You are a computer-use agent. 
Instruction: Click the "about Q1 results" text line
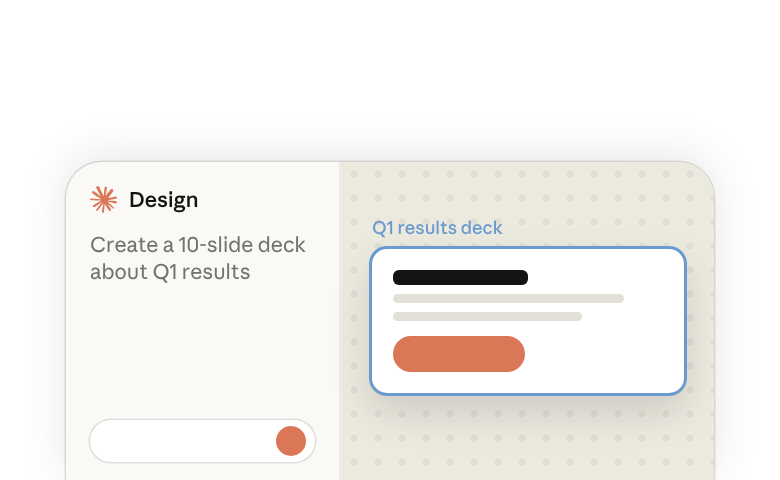click(170, 272)
